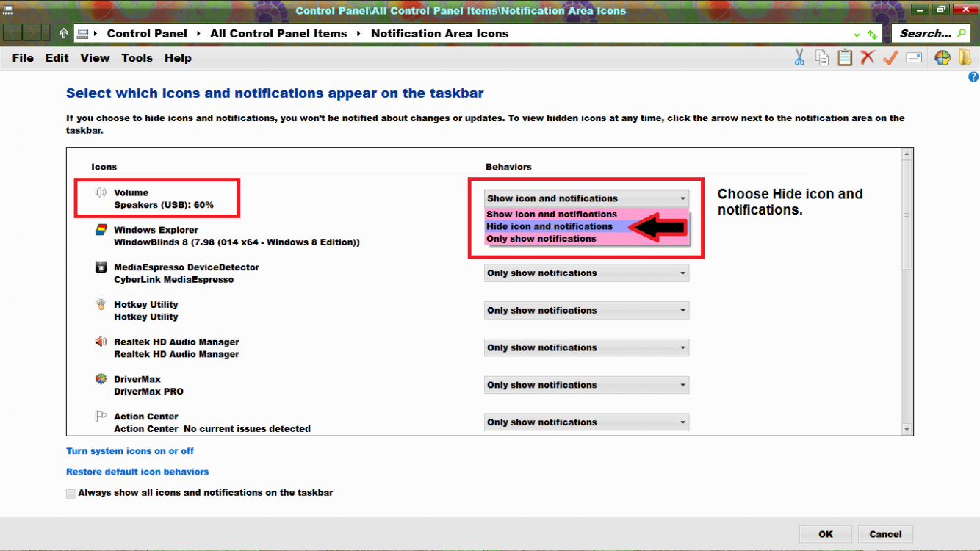This screenshot has width=980, height=551.
Task: Click the Windows Explorer WindowBlinds icon
Action: pyautogui.click(x=101, y=230)
